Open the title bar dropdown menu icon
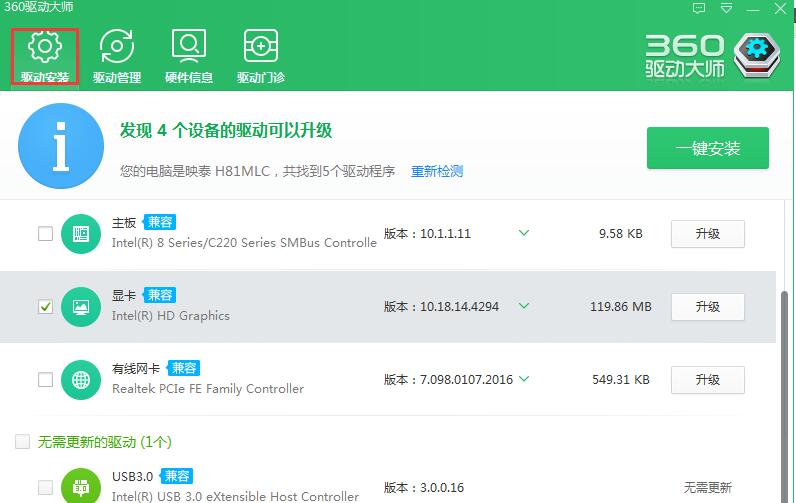Screen dimensions: 796x503 click(x=726, y=8)
